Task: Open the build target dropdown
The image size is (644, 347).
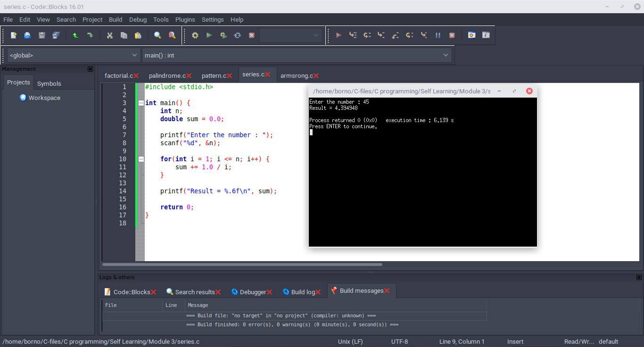Action: coord(290,35)
